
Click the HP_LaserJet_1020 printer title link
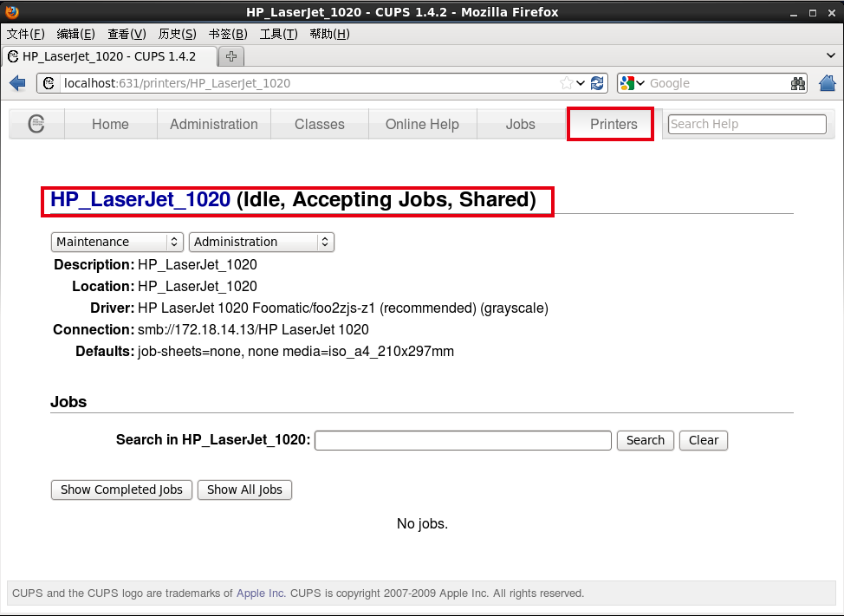pyautogui.click(x=140, y=199)
